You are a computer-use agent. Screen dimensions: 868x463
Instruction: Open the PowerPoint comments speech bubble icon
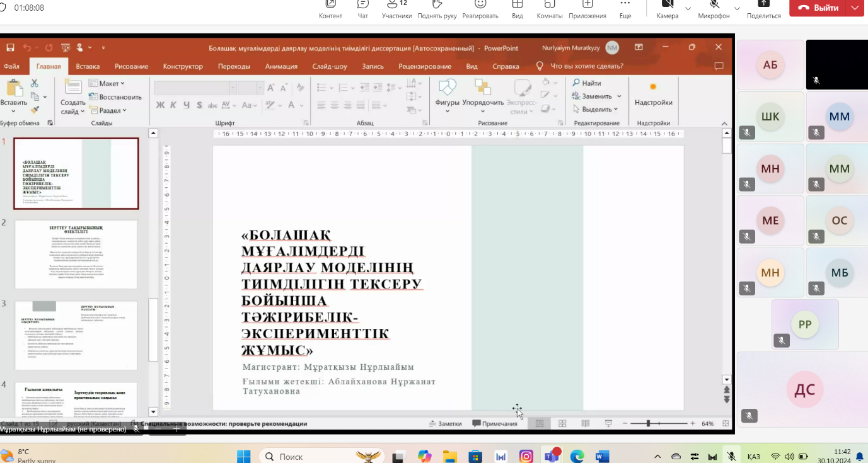point(719,66)
